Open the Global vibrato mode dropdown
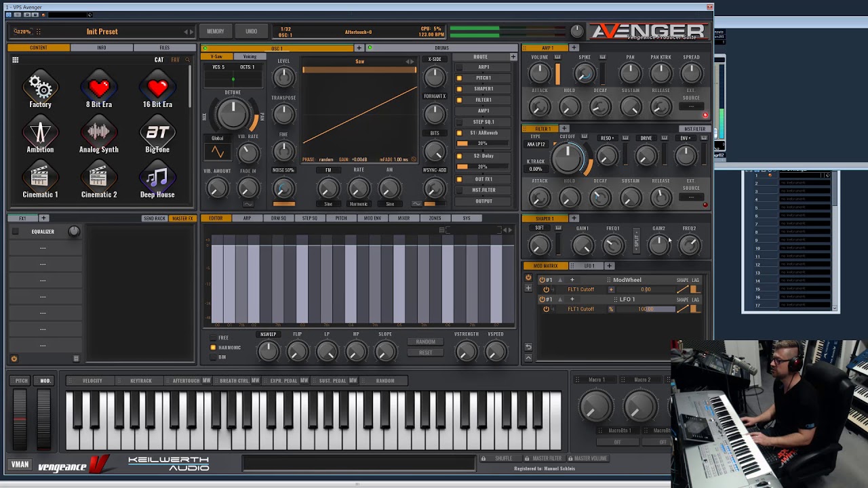Screen dimensions: 868x488 [218, 138]
